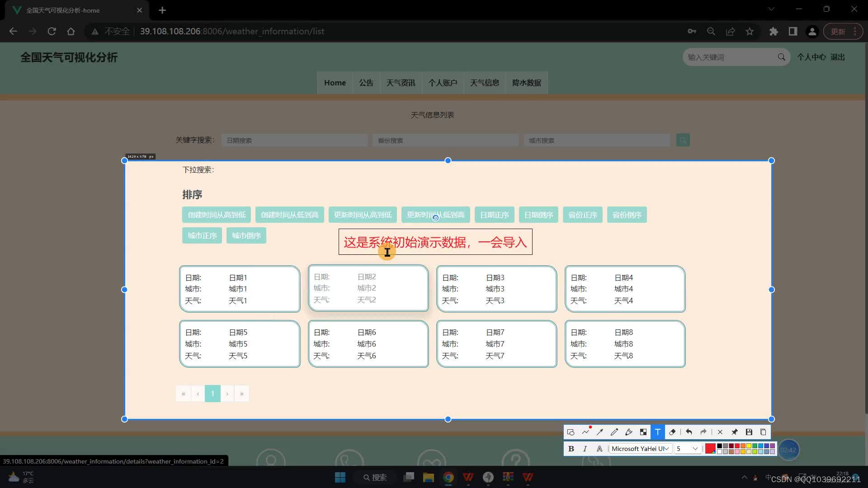Image resolution: width=868 pixels, height=488 pixels.
Task: Open saved passwords key icon
Action: click(x=692, y=31)
